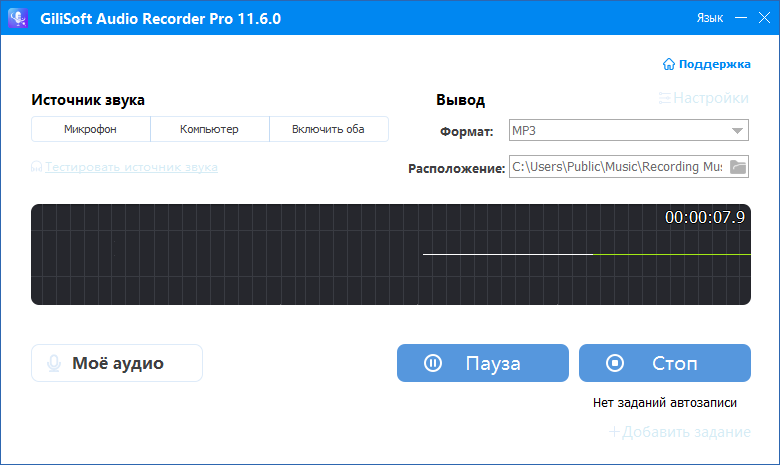Click the GiliSoft app logo icon
Screen dimensions: 780x465
pos(18,18)
